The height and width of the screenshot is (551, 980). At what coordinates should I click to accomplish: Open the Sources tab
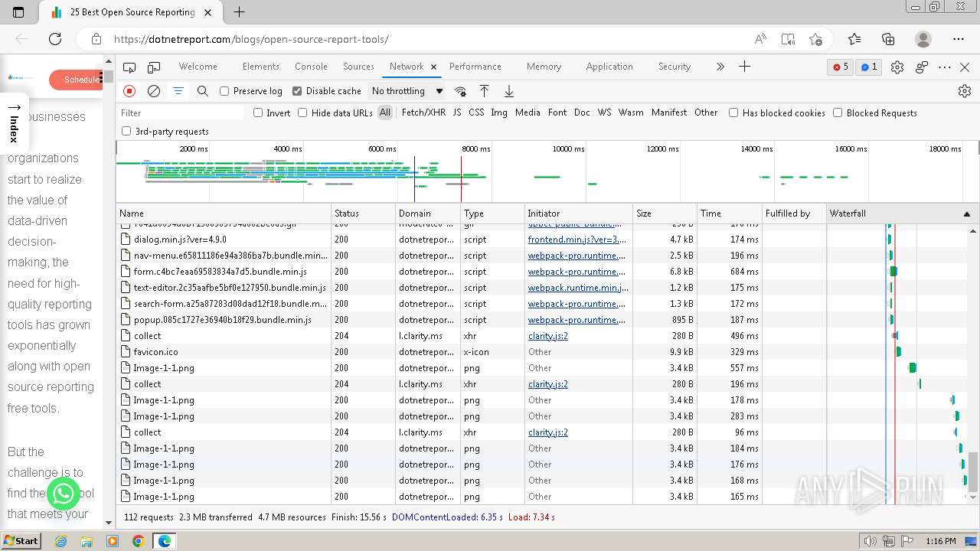[x=358, y=67]
